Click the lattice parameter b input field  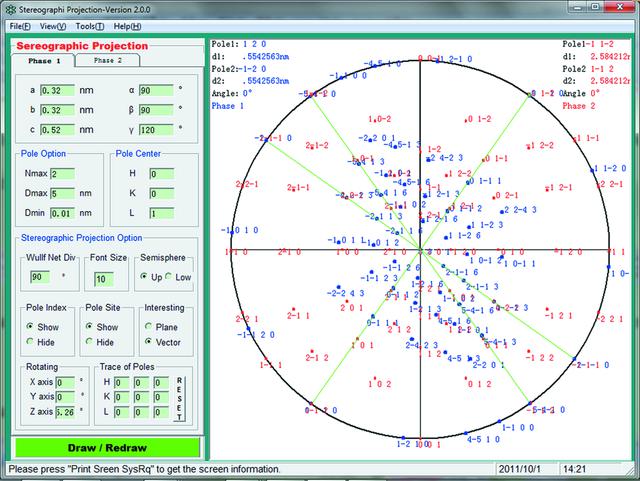pos(58,110)
